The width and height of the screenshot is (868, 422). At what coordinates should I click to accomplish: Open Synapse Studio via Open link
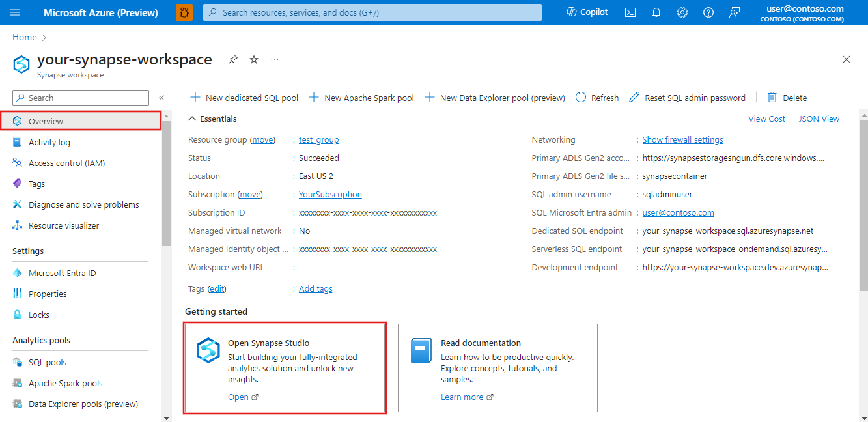pyautogui.click(x=238, y=396)
